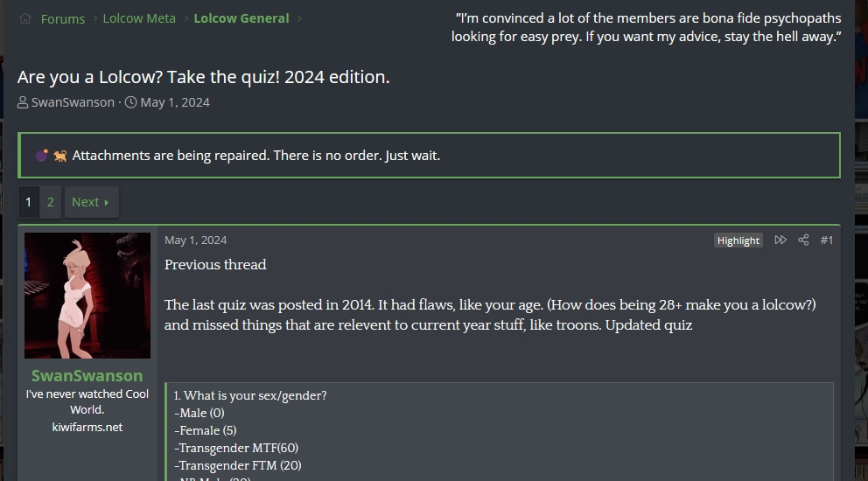Select page 2 in pagination
Viewport: 868px width, 481px height.
51,202
